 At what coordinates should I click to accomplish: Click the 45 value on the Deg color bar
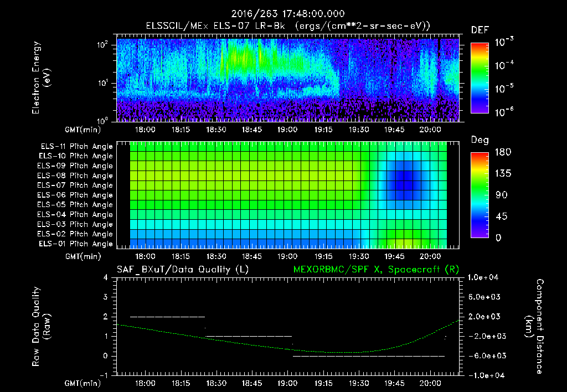503,216
